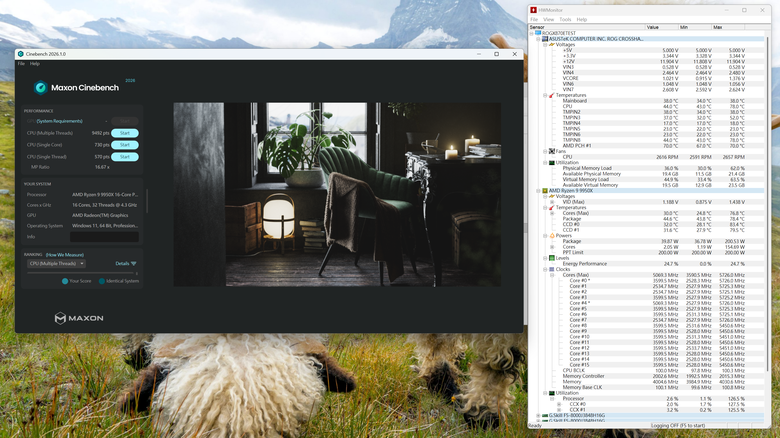Image resolution: width=780 pixels, height=438 pixels.
Task: Open the HWMonitor Tools menu
Action: pos(565,19)
